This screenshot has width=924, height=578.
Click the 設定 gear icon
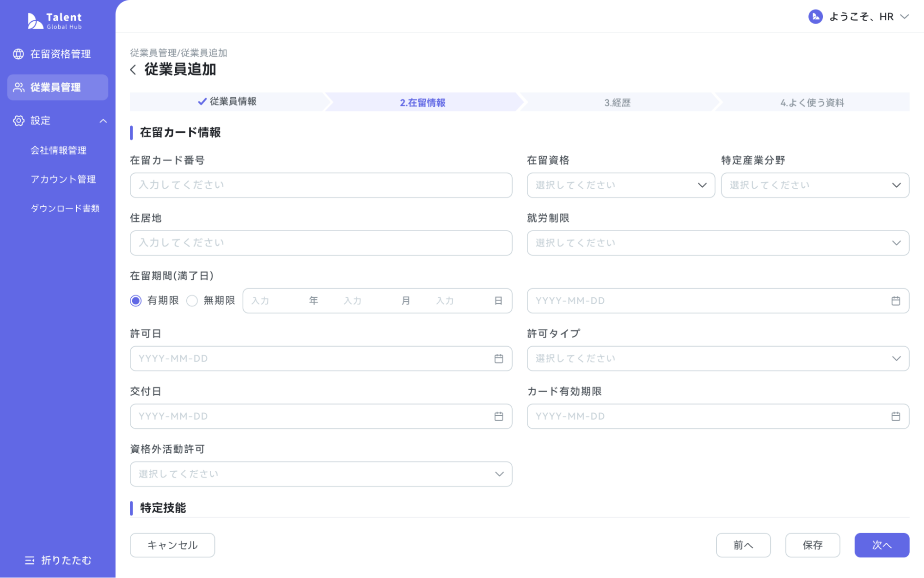18,121
